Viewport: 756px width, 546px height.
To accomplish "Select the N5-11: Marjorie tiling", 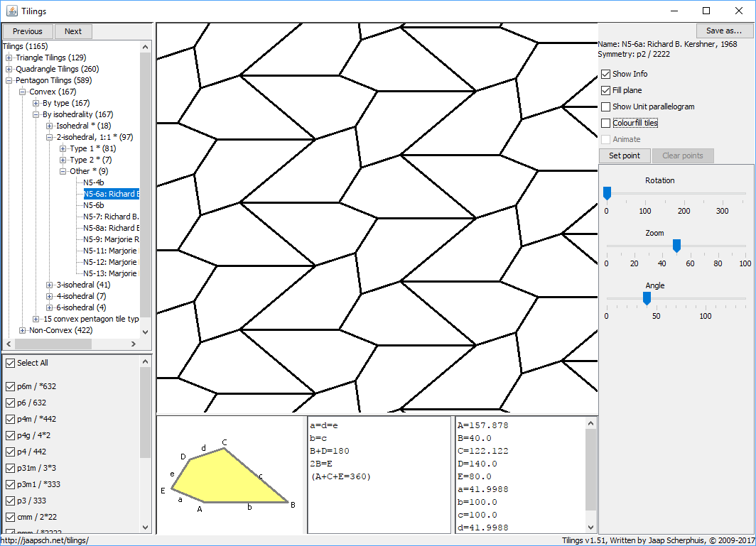I will coord(110,251).
